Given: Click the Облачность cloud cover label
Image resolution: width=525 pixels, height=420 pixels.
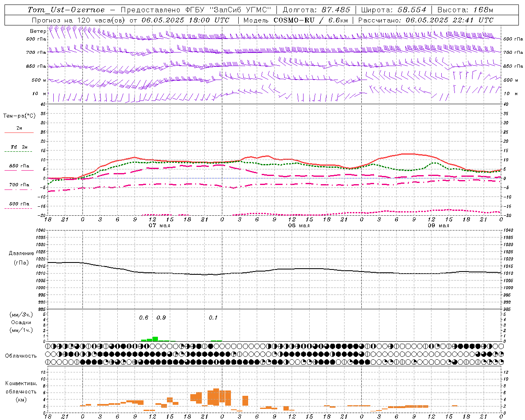Looking at the screenshot, I should point(21,356).
